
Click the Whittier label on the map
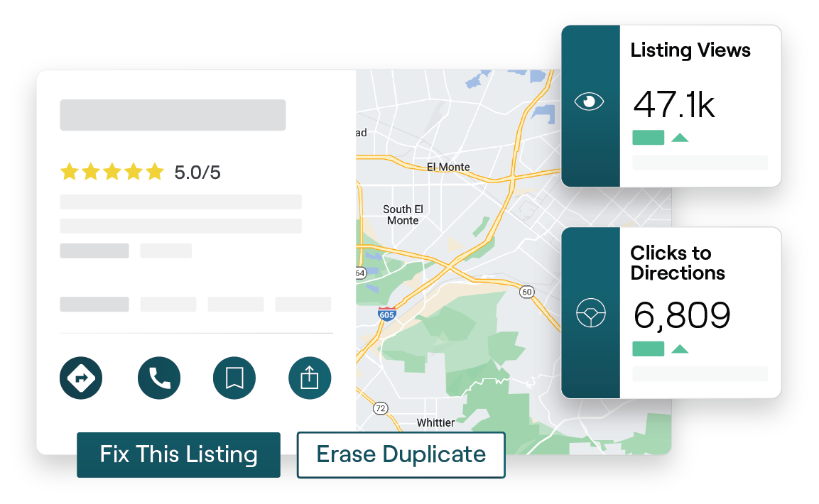pyautogui.click(x=436, y=422)
